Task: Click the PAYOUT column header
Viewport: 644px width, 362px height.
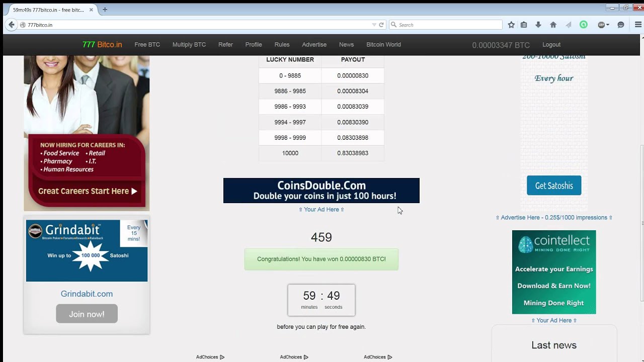Action: click(353, 59)
